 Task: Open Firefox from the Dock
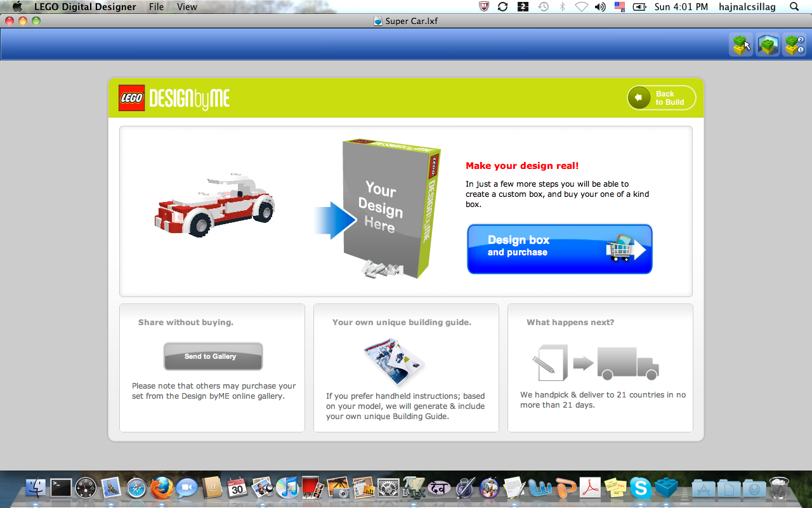point(161,489)
